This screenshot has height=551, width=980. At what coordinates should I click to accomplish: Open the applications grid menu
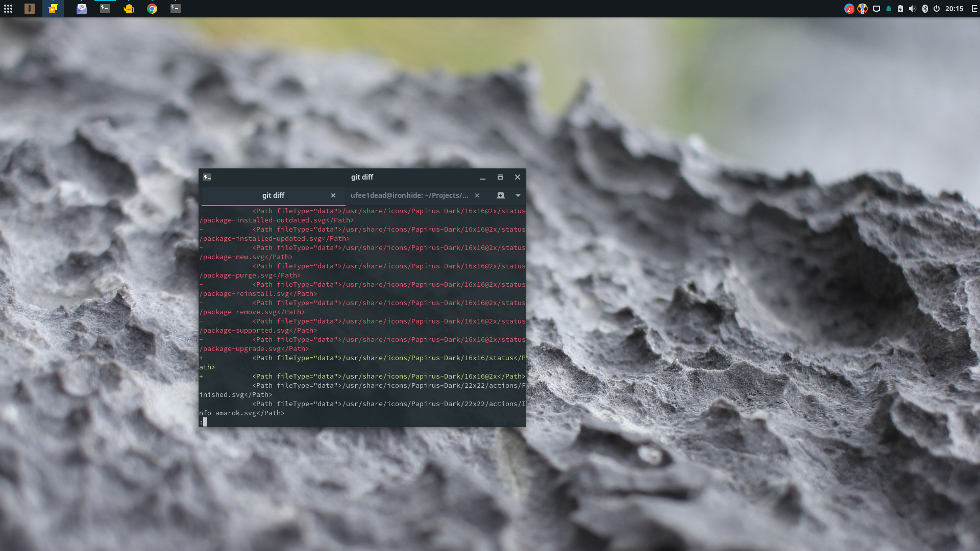coord(8,9)
